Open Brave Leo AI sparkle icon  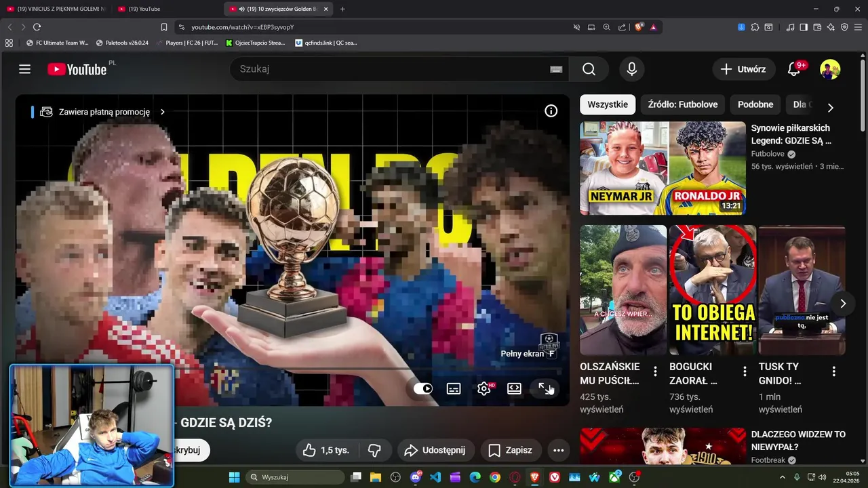coord(831,27)
